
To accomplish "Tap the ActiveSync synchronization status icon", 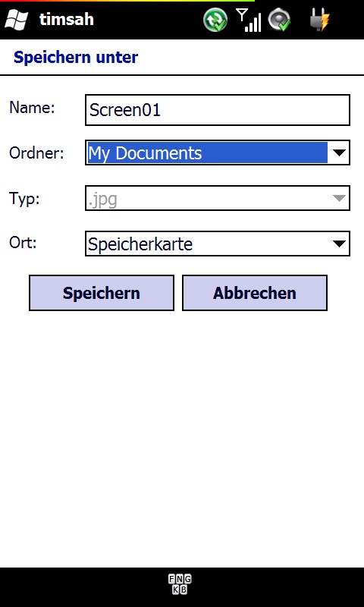I will coord(215,20).
